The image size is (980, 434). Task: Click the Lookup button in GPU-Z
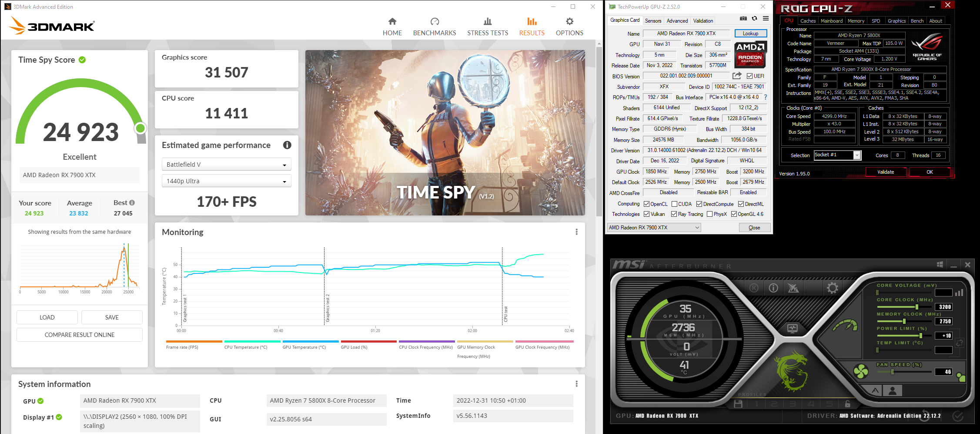coord(750,34)
